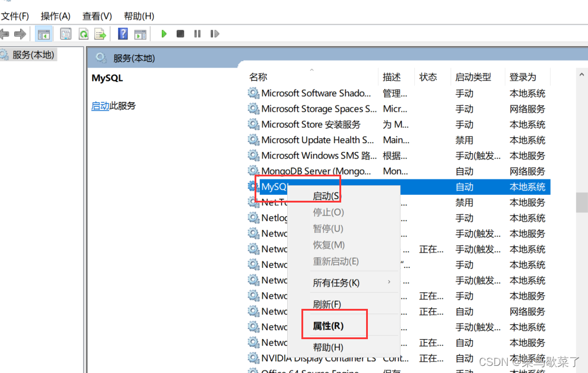The width and height of the screenshot is (588, 373).
Task: Click the MySQL heading in detail pane
Action: [x=107, y=78]
